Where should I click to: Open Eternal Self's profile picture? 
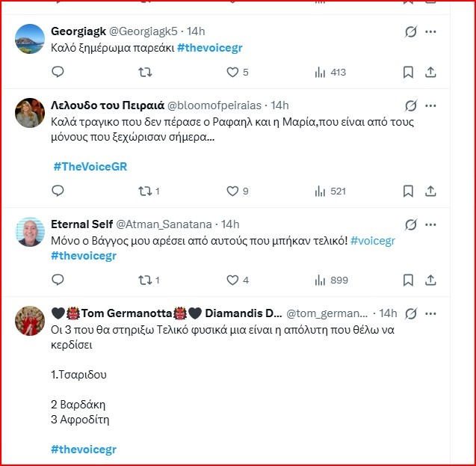(31, 232)
